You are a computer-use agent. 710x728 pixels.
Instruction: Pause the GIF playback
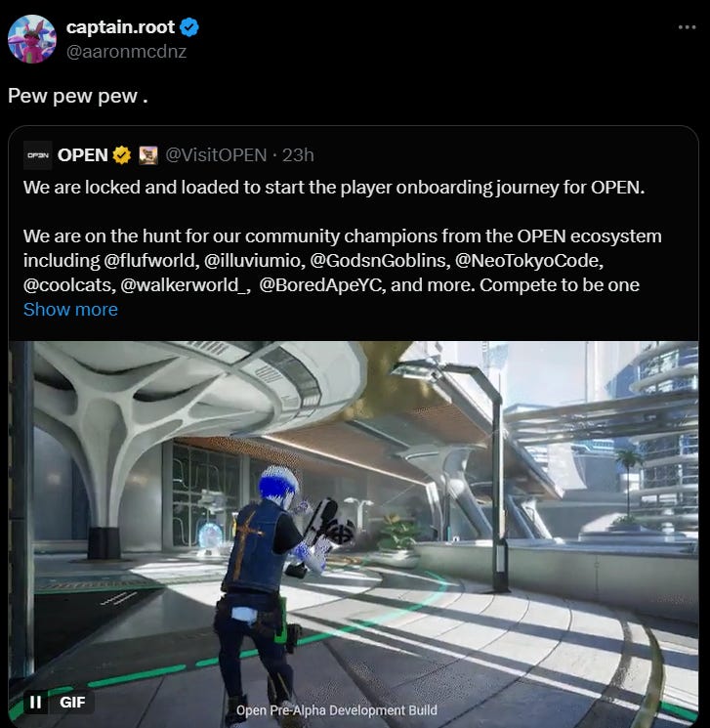tap(36, 702)
